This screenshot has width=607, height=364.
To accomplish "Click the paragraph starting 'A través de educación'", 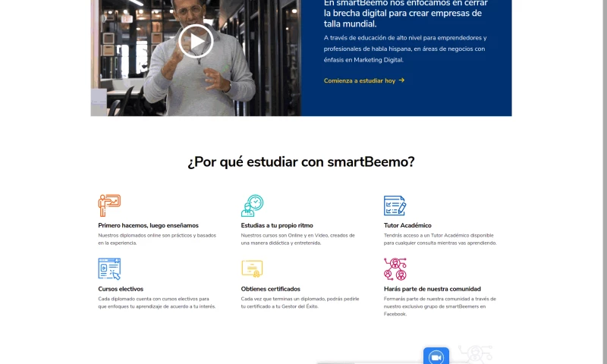I will tap(405, 49).
